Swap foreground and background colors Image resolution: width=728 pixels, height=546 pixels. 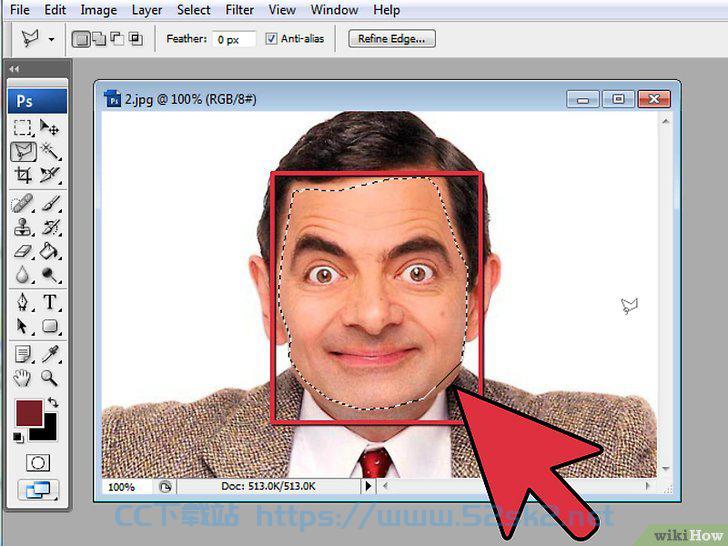tap(52, 402)
